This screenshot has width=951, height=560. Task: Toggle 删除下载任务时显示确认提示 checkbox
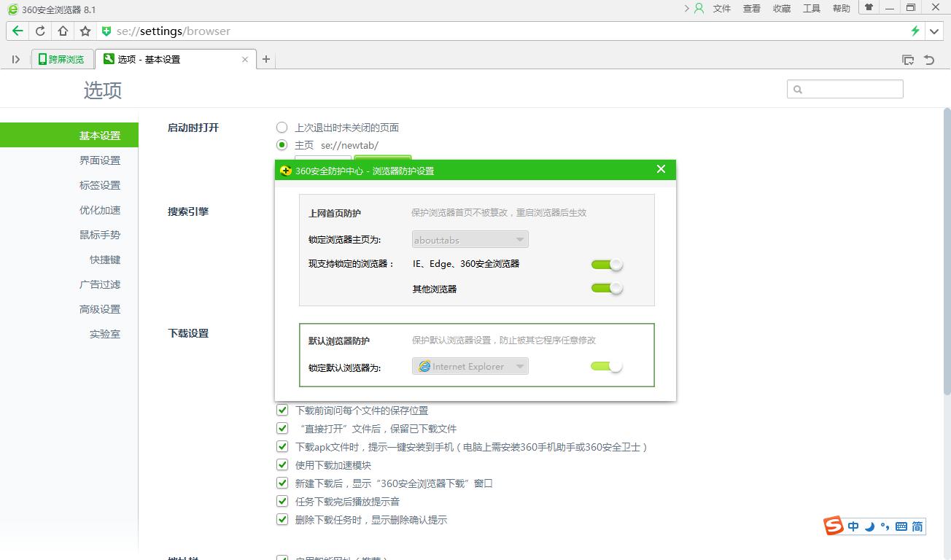tap(282, 520)
